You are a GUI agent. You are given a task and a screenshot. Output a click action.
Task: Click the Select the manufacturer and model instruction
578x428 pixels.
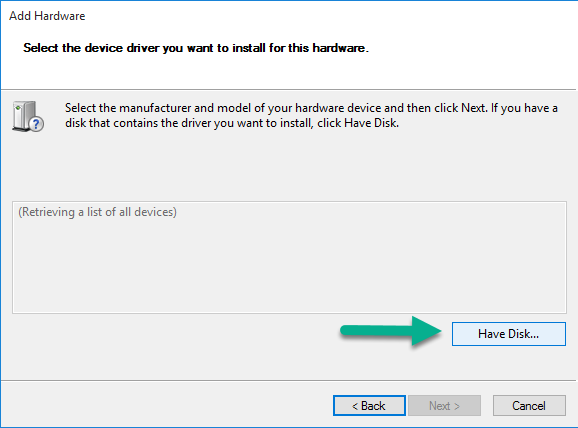tap(311, 108)
